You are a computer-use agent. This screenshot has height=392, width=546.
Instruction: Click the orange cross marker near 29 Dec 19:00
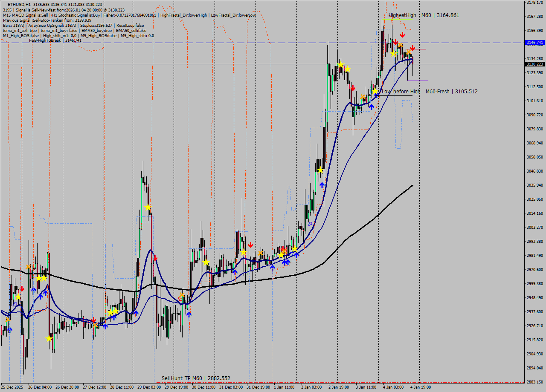click(x=183, y=294)
